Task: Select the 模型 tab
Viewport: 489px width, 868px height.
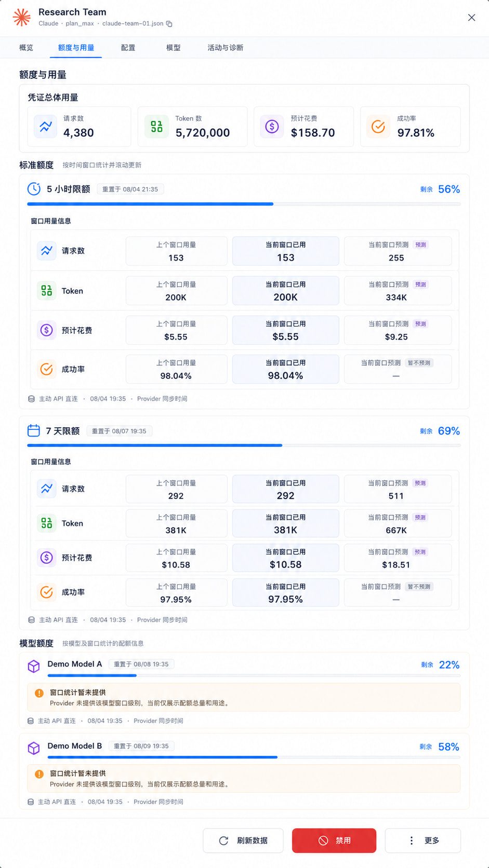Action: tap(173, 48)
